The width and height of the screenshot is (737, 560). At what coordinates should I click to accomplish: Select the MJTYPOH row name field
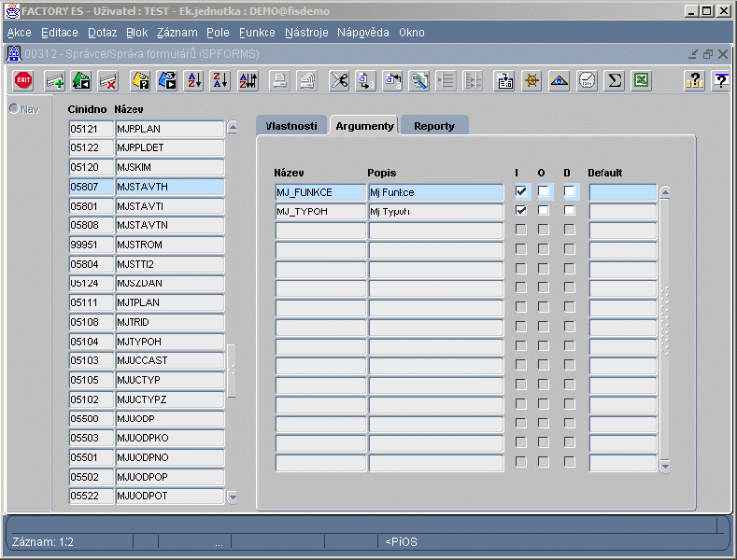(x=169, y=343)
